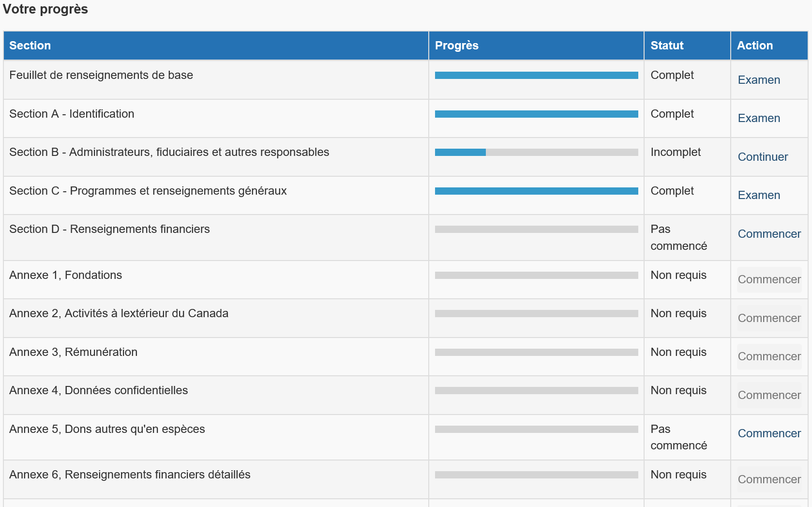The height and width of the screenshot is (507, 812).
Task: Click the Section A full progress bar
Action: click(x=536, y=114)
